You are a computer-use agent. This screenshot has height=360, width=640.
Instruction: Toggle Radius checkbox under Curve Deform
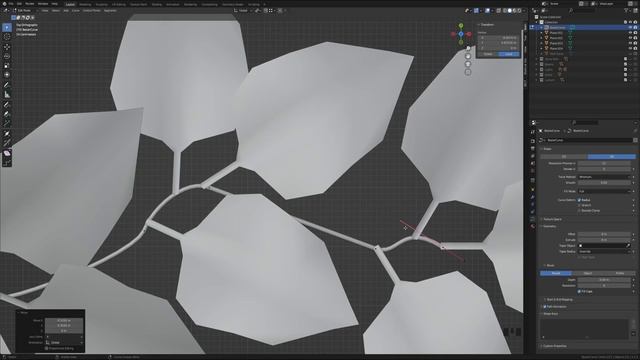[579, 200]
